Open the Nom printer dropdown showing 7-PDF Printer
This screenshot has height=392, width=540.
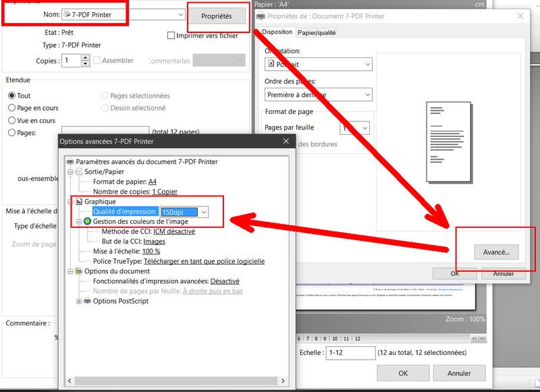[x=124, y=14]
